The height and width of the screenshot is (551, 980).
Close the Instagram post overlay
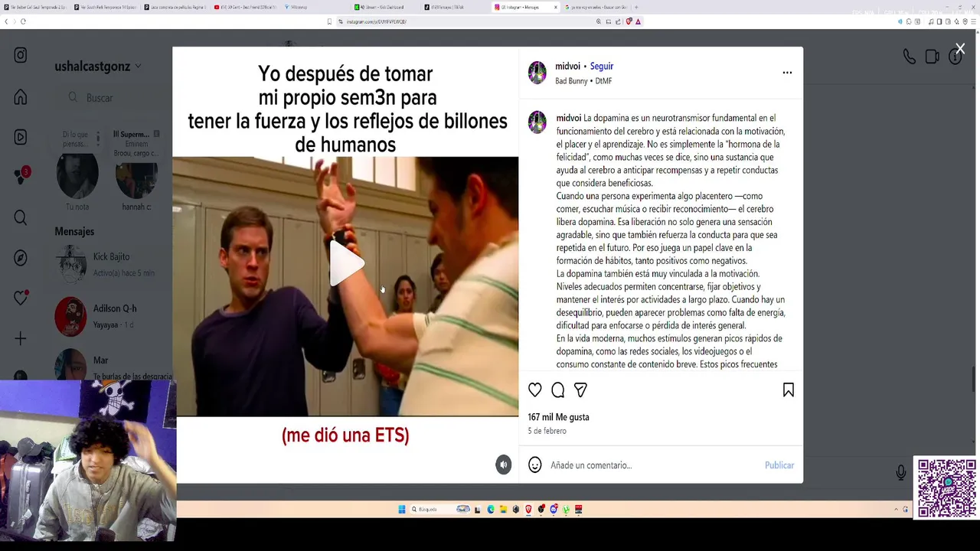click(960, 49)
